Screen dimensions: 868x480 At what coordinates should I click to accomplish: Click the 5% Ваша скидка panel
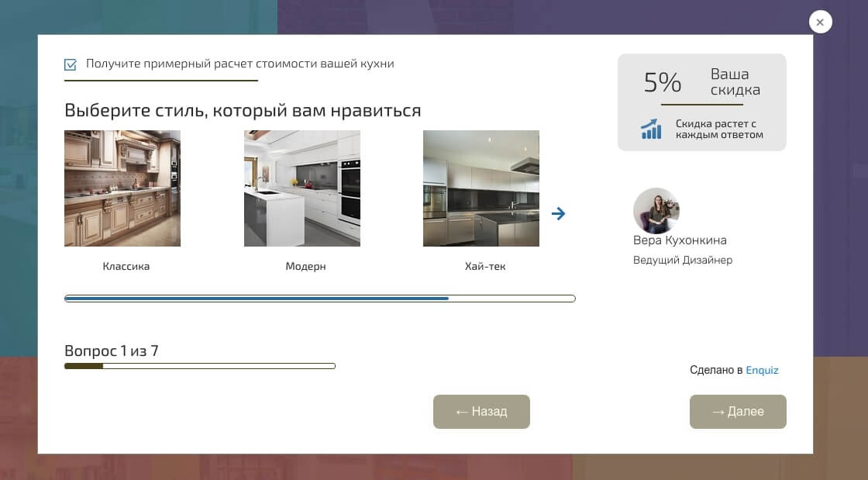(701, 102)
